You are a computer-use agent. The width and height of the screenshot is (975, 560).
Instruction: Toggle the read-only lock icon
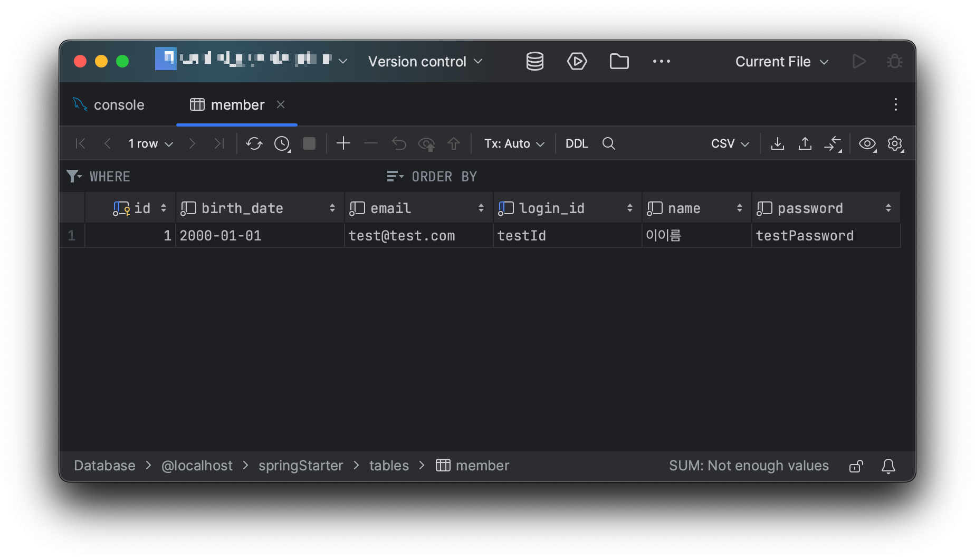pos(856,466)
